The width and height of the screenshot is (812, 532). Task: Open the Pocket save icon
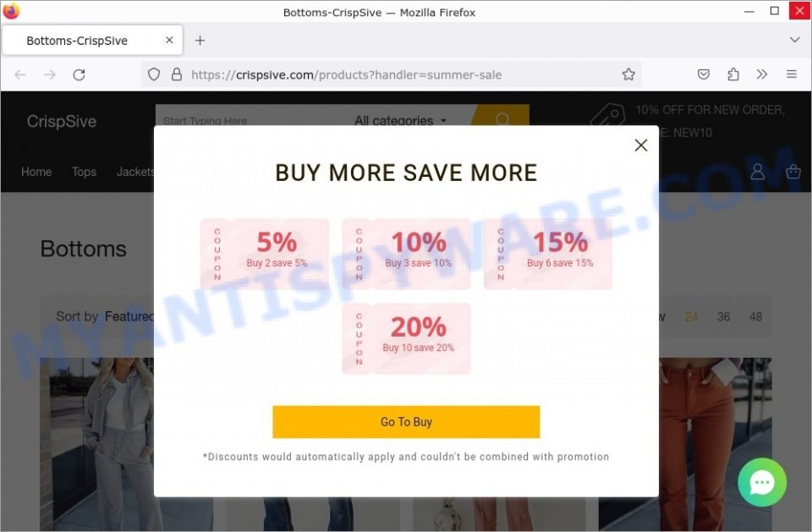point(703,74)
